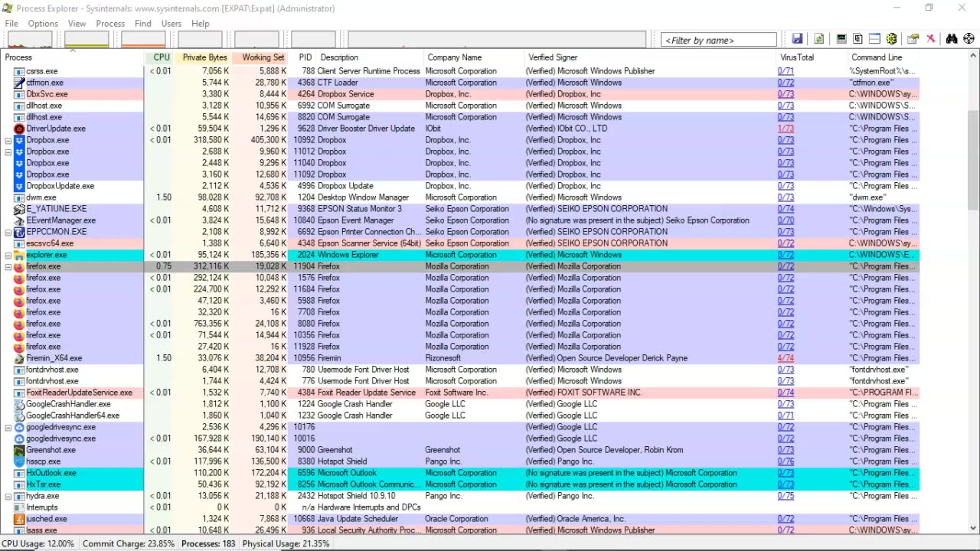The height and width of the screenshot is (551, 980).
Task: Open VirusTotal 0/76 link for hsscp.exe
Action: (786, 461)
